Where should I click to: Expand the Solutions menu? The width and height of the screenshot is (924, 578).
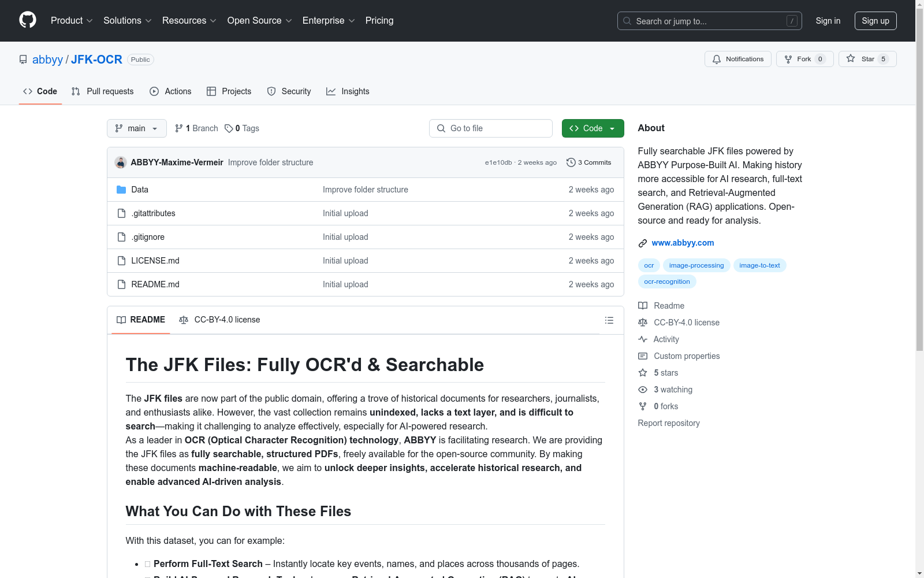tap(128, 20)
